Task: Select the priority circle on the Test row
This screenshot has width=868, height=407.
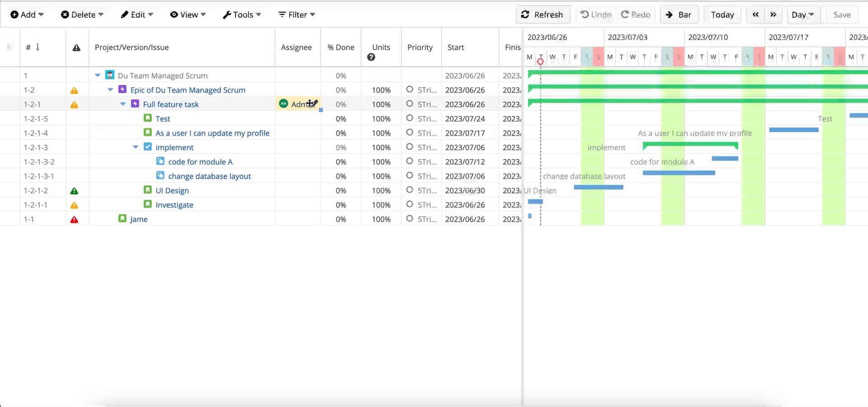Action: pos(410,118)
